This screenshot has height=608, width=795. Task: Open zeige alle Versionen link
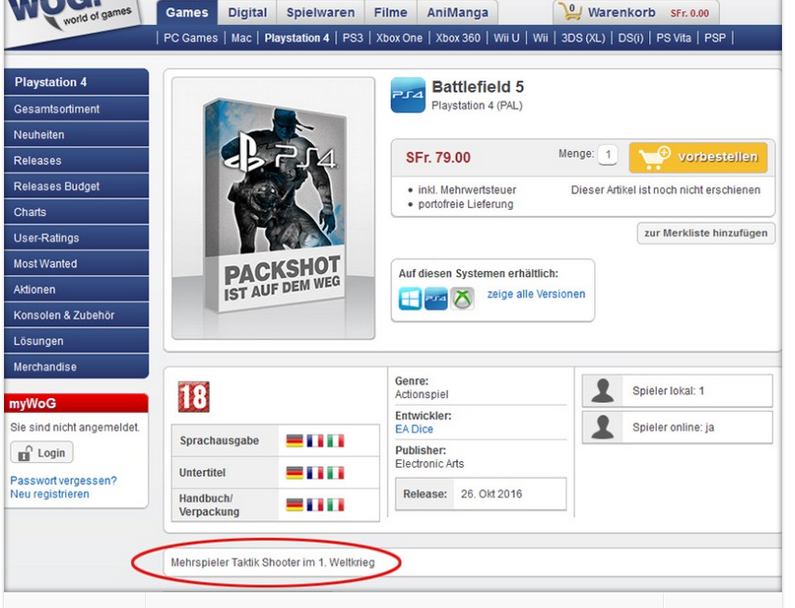click(536, 294)
